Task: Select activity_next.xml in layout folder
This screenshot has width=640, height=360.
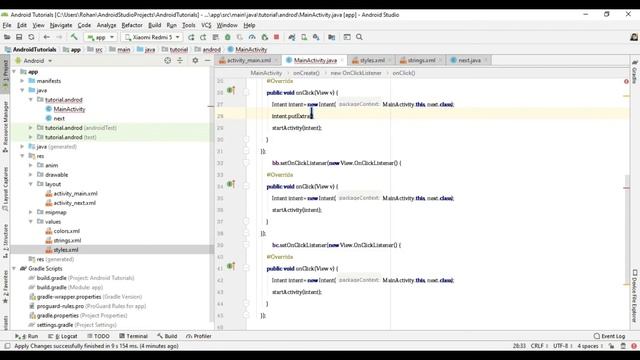Action: pyautogui.click(x=75, y=203)
